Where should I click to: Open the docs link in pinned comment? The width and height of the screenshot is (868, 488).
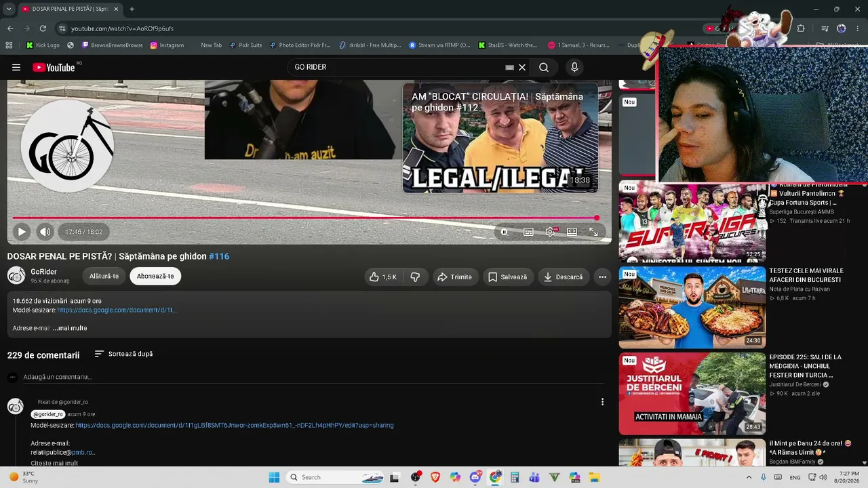(x=235, y=425)
